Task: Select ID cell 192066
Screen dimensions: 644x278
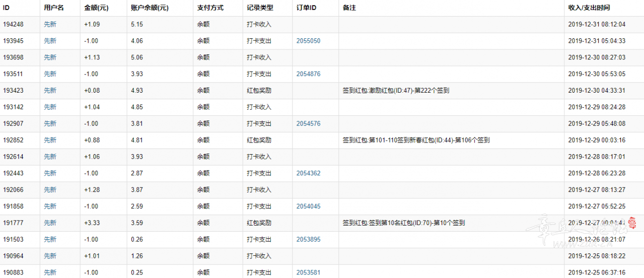Action: pyautogui.click(x=13, y=190)
